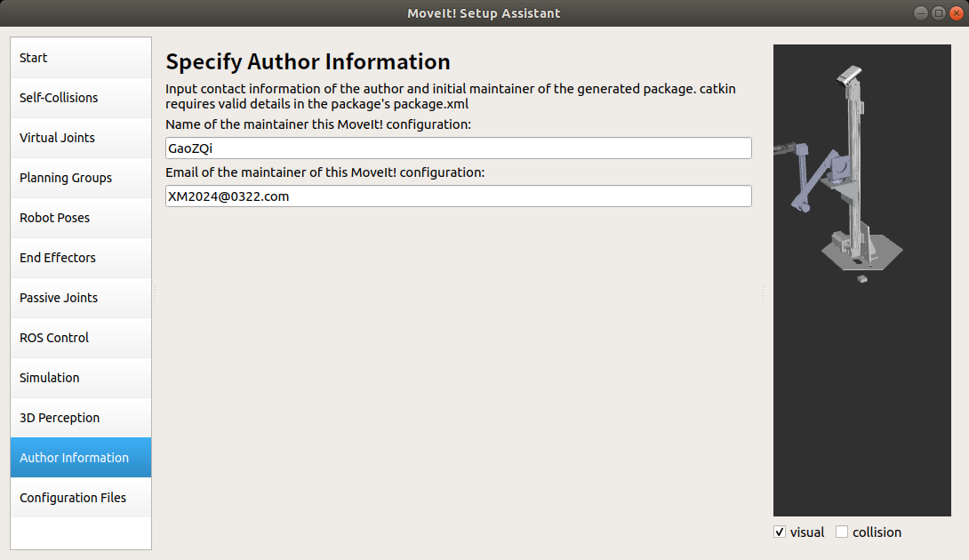
Task: Go to ROS Control page
Action: (x=81, y=338)
